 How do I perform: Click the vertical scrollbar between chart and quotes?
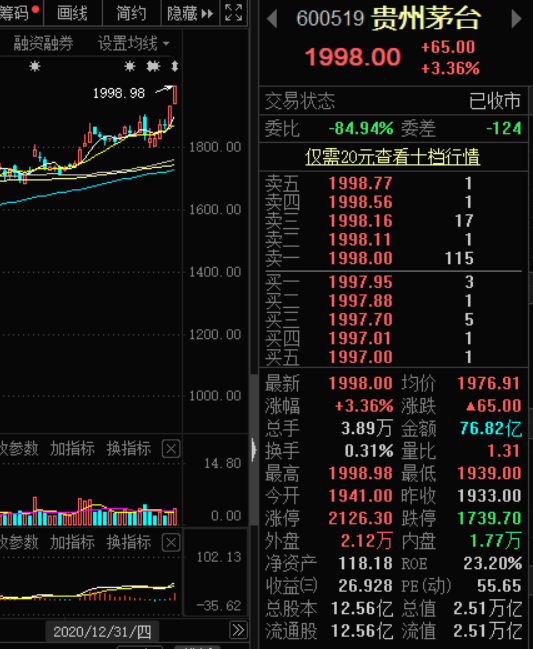[254, 449]
